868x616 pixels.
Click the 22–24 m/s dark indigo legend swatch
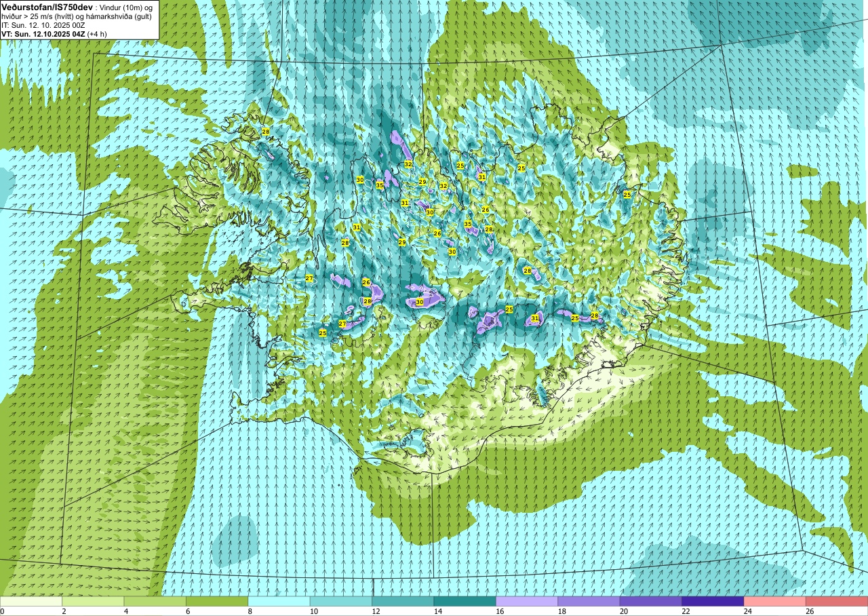(713, 601)
